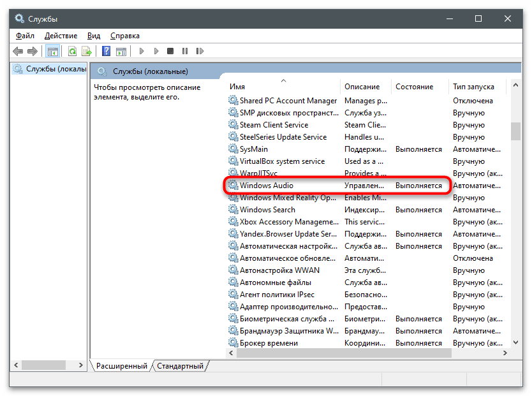Click the Back arrow toolbar icon
Screen dimensions: 532x396
[18, 51]
